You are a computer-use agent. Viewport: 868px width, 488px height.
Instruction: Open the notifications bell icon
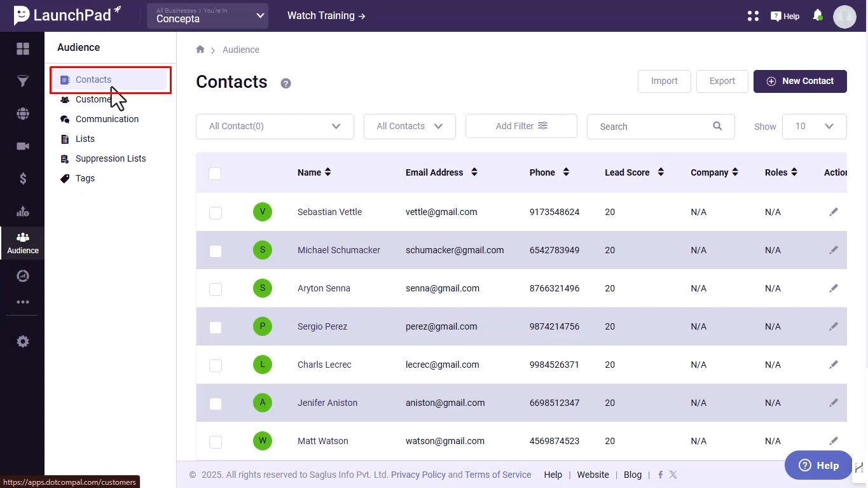818,15
